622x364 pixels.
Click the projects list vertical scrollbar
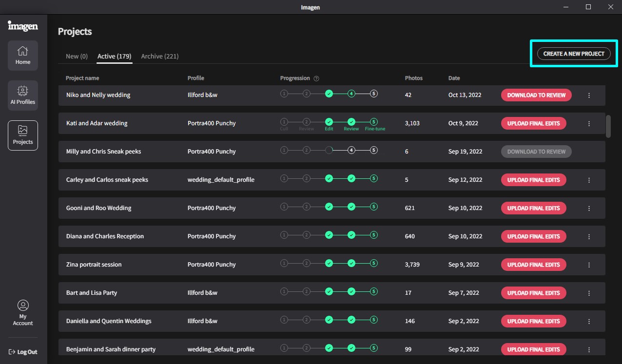point(608,126)
